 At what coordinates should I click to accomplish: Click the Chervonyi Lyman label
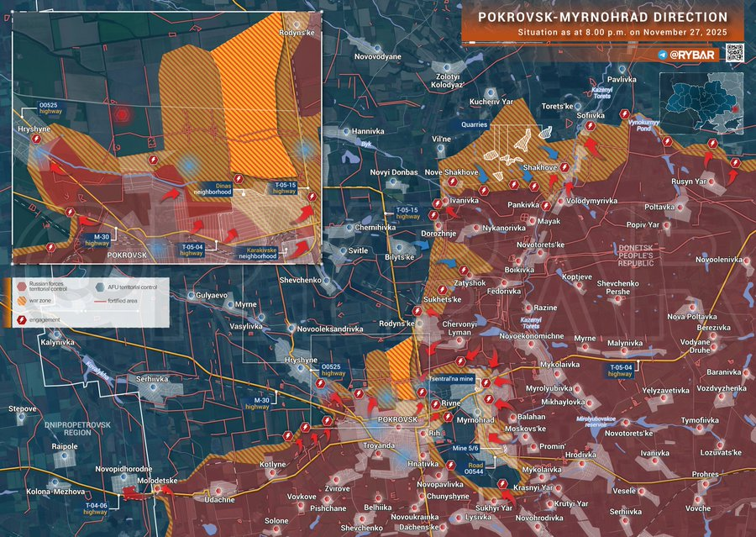pyautogui.click(x=459, y=328)
